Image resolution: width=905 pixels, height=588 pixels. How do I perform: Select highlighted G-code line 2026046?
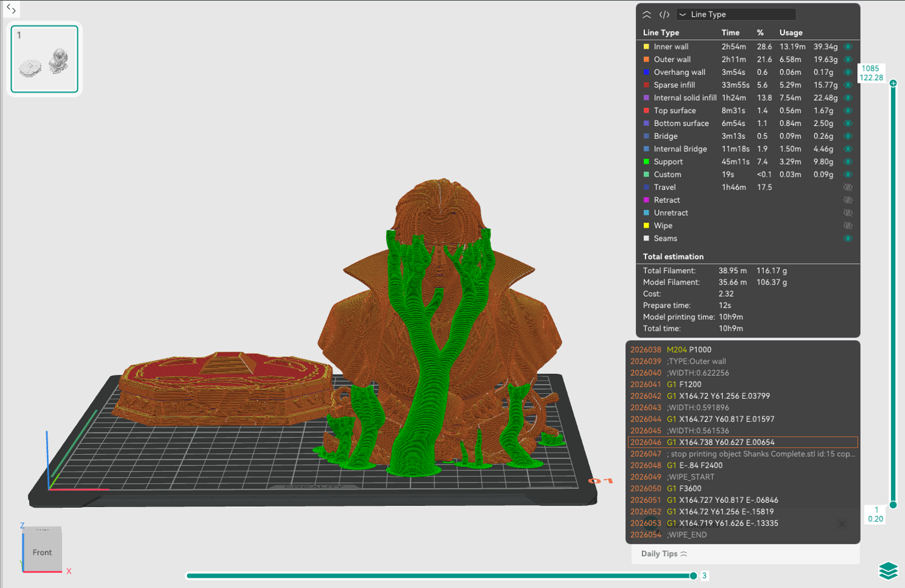743,442
